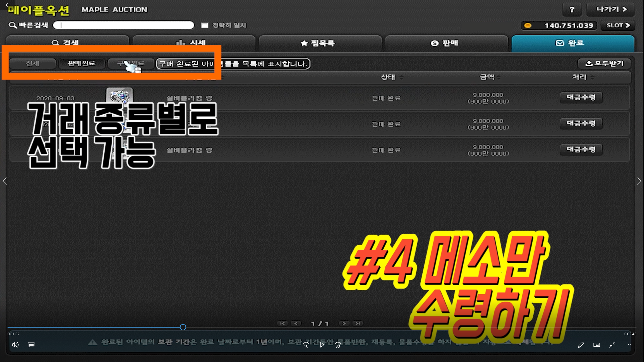644x362 pixels.
Task: Skip forward 30 seconds
Action: 338,345
